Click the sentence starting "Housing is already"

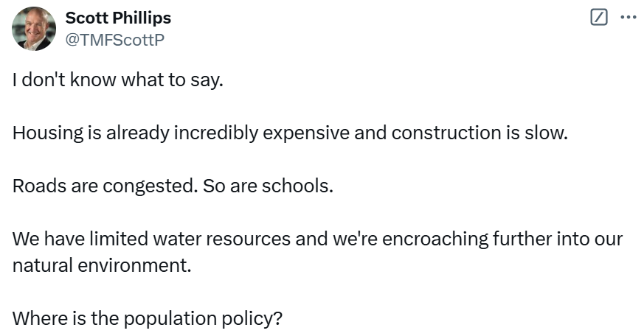[x=290, y=133]
